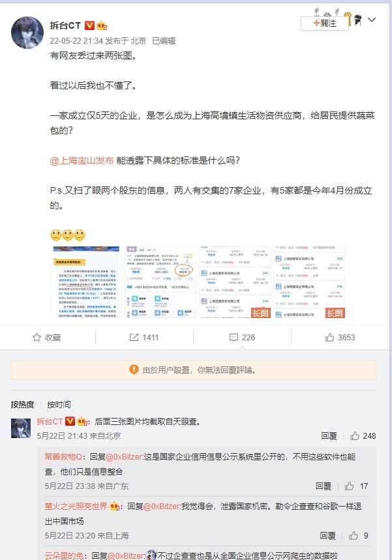392x560 pixels.
Task: Open 萤火之光照亮世界 user profile link
Action: coord(76,506)
